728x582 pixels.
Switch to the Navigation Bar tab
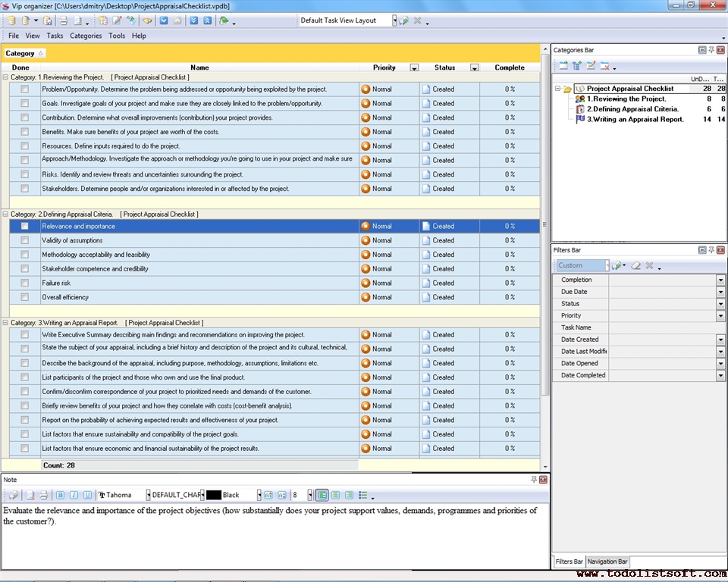[x=607, y=562]
